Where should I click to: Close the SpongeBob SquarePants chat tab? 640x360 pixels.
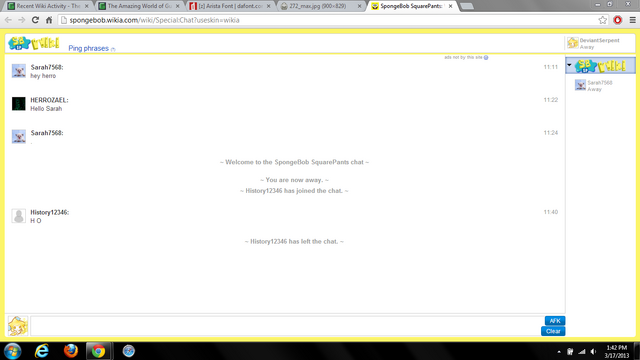pos(450,6)
